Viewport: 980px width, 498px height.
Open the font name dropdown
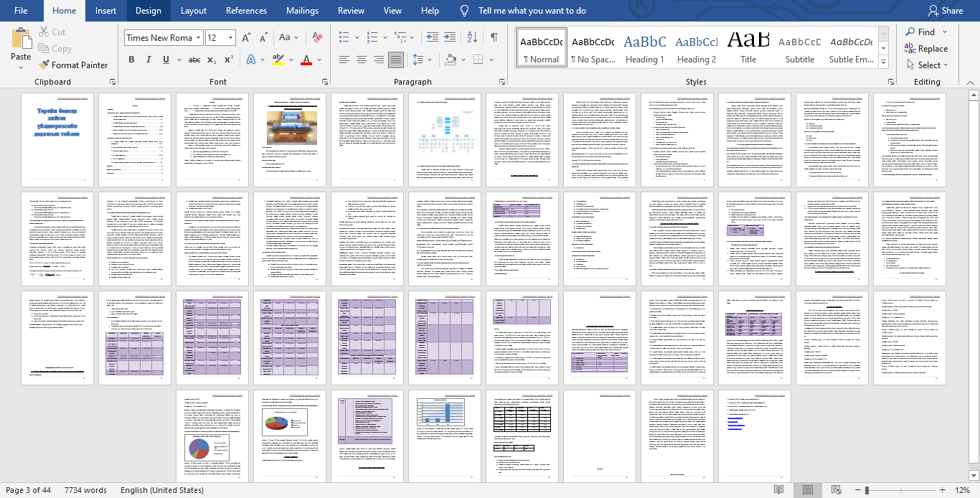[198, 37]
